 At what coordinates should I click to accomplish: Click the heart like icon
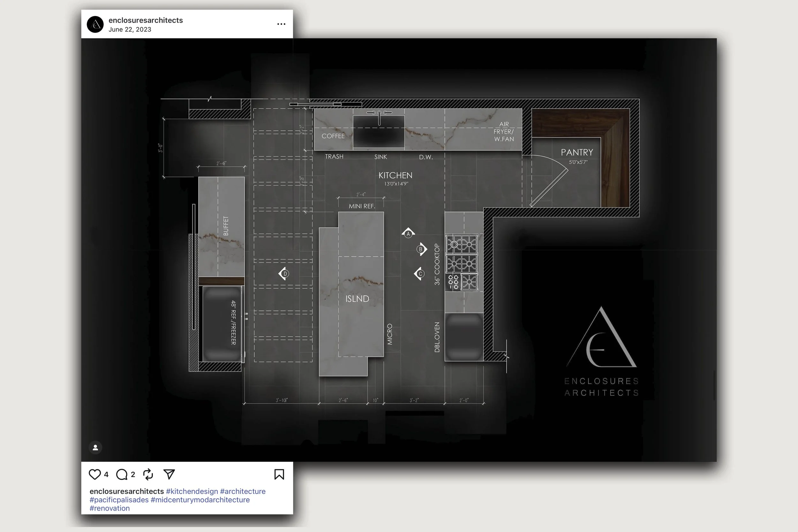(x=95, y=474)
